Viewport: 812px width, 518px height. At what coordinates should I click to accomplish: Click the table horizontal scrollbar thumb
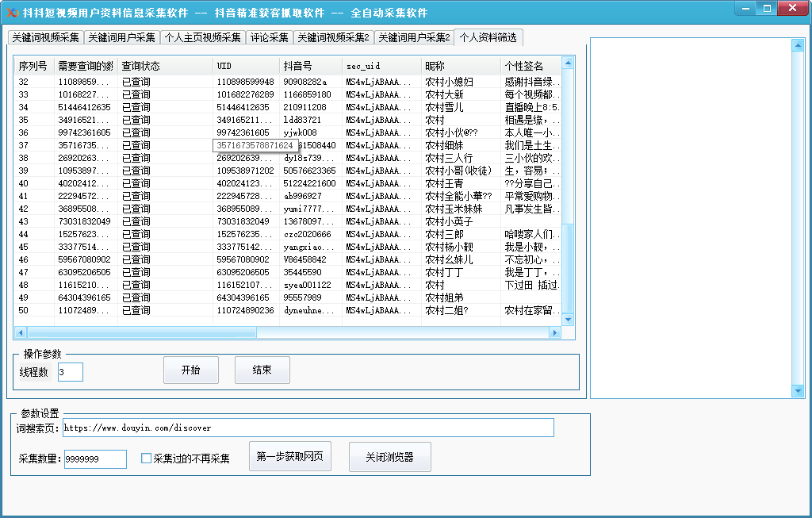tap(141, 332)
